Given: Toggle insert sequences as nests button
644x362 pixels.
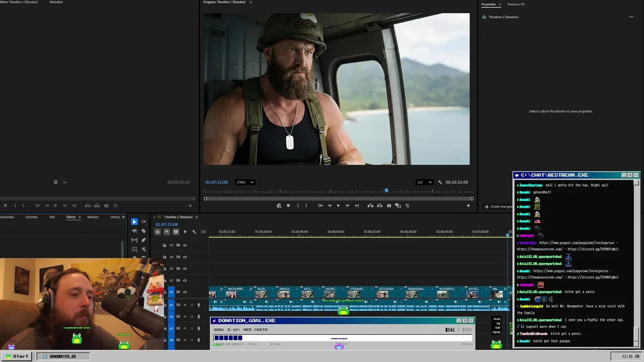Looking at the screenshot, I should [157, 232].
